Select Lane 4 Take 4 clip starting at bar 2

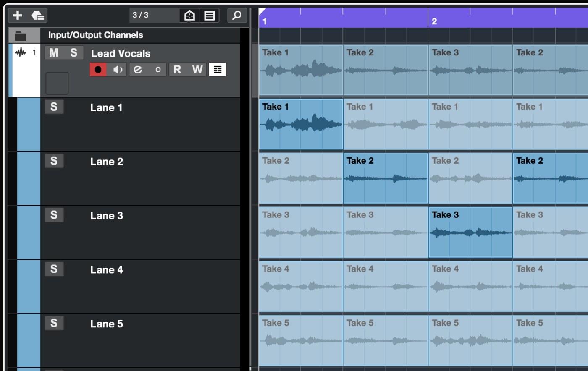point(470,287)
